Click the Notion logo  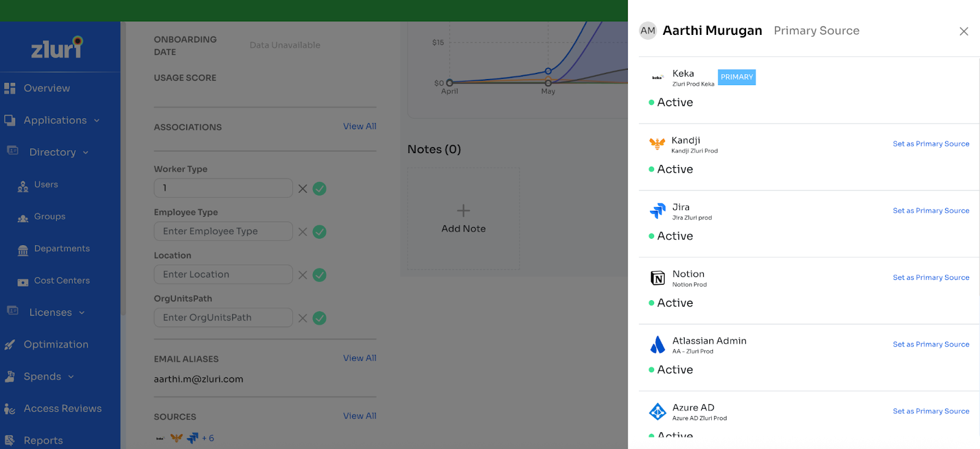click(x=658, y=278)
